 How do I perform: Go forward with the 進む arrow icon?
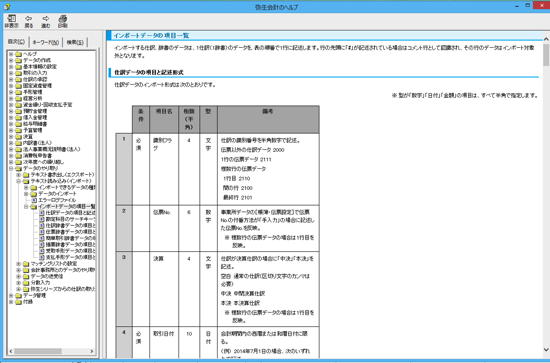click(x=46, y=19)
